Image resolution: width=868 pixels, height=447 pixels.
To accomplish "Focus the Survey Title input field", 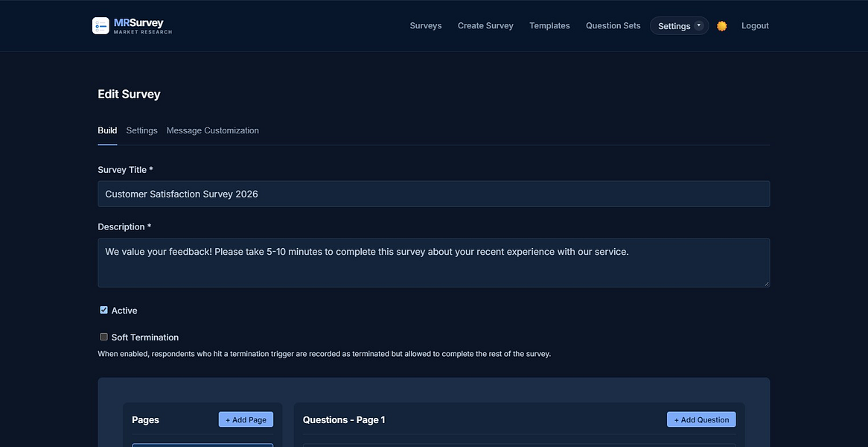I will (433, 194).
